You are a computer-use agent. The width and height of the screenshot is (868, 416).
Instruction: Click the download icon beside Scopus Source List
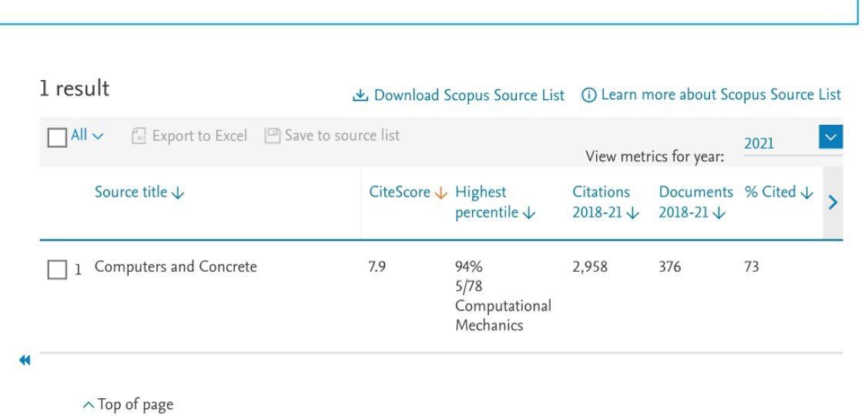coord(360,96)
